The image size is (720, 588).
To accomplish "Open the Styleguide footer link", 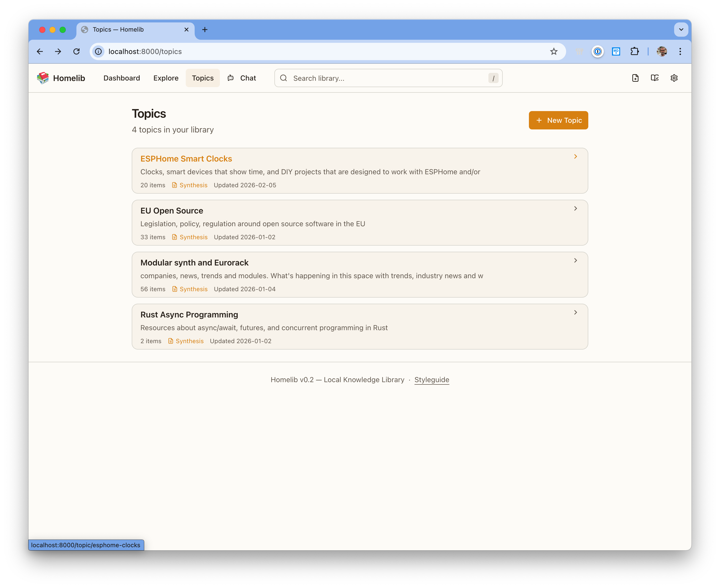I will pos(431,380).
